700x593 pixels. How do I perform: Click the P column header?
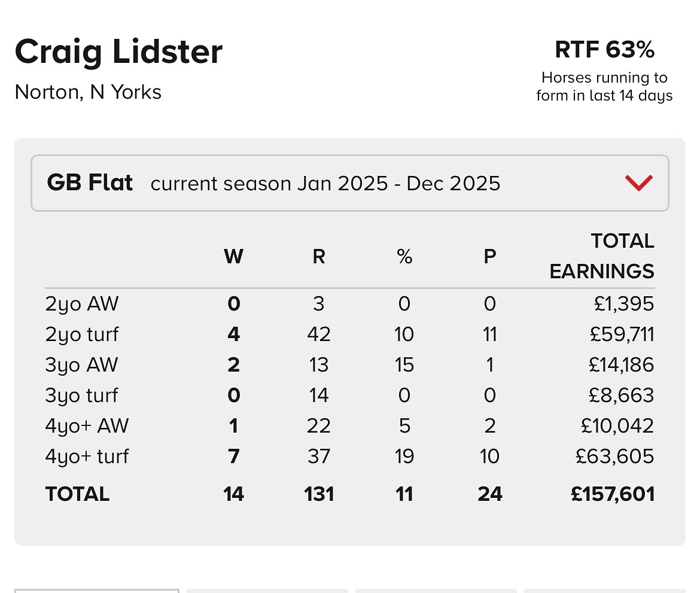490,256
